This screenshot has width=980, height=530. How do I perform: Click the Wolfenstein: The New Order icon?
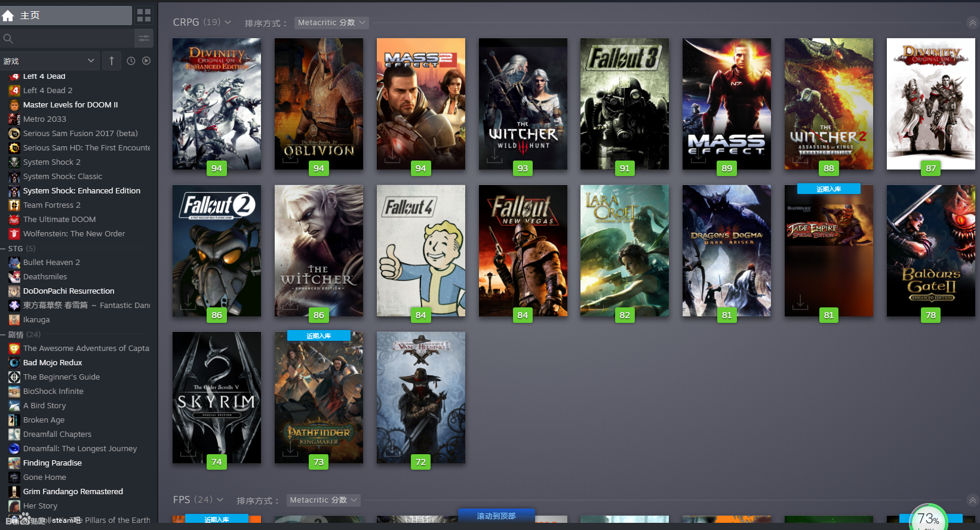click(14, 233)
